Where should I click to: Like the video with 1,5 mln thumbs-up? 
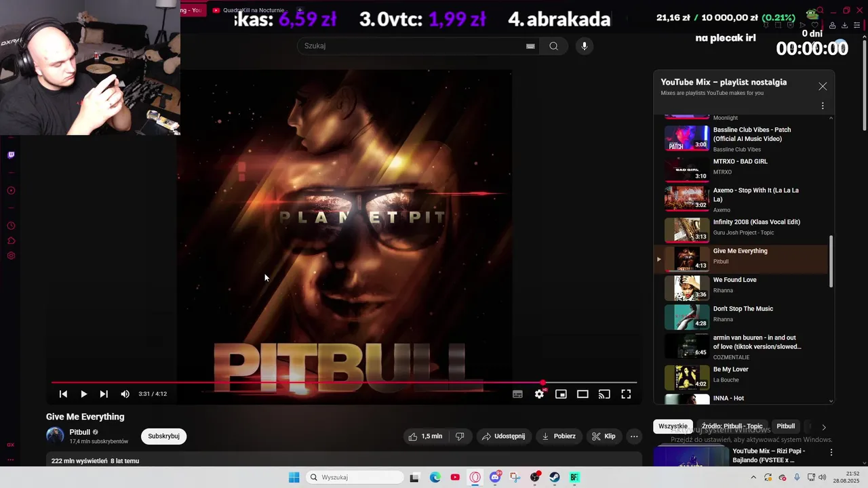tap(425, 436)
